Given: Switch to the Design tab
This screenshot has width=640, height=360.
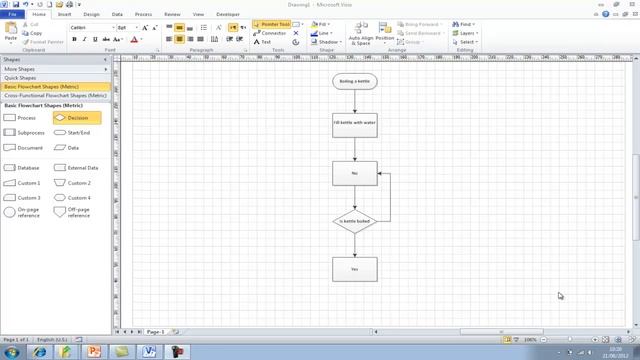Looking at the screenshot, I should coord(91,14).
